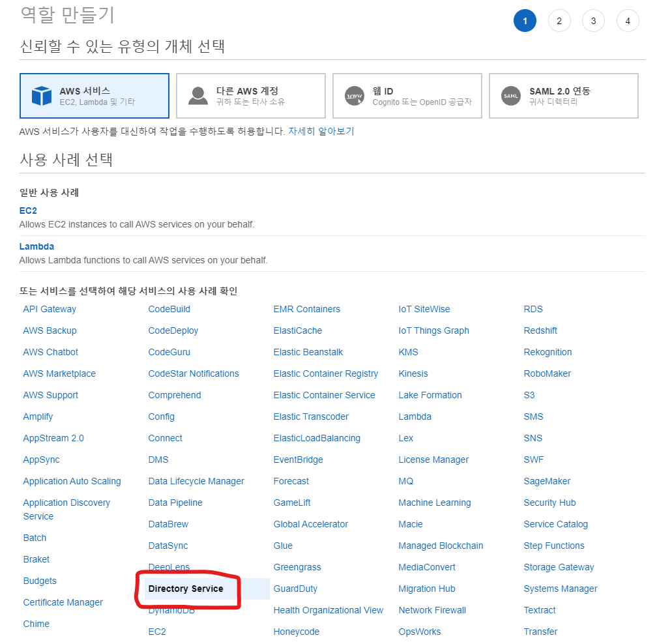Click the AWS service cube icon

click(42, 96)
